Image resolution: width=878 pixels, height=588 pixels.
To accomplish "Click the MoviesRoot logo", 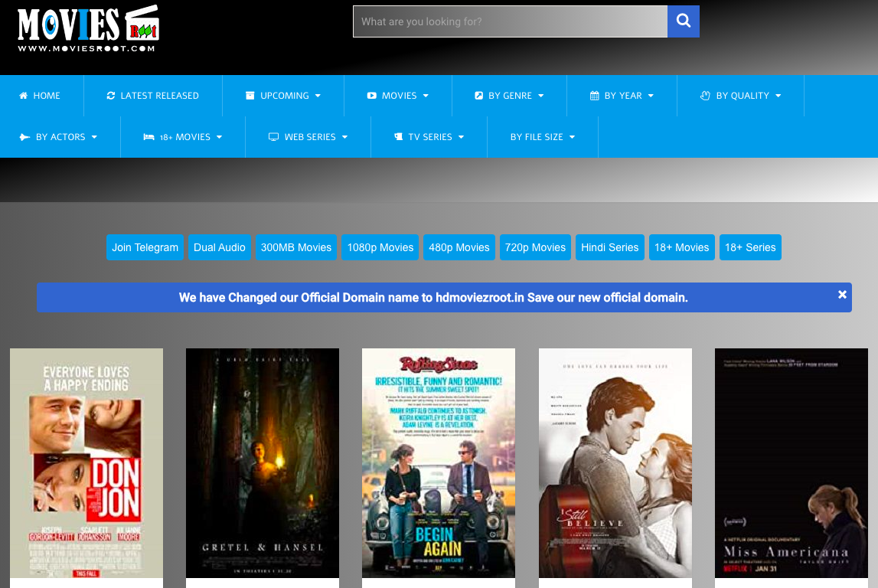I will click(88, 29).
